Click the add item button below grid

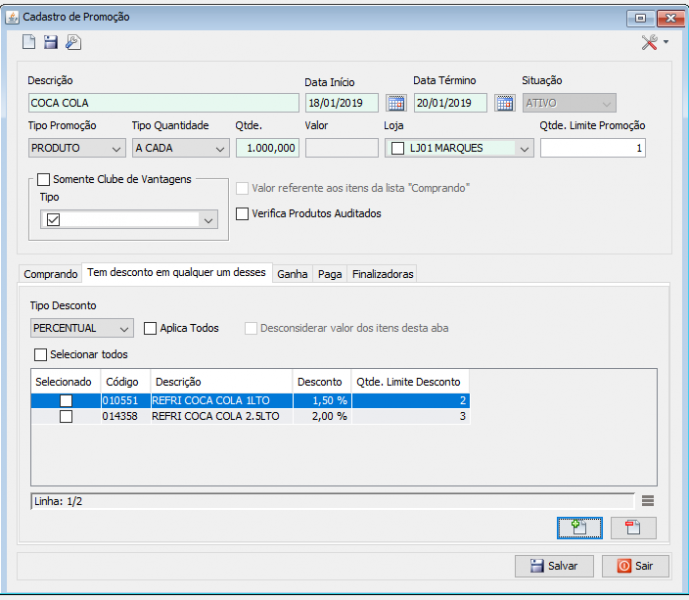(579, 529)
